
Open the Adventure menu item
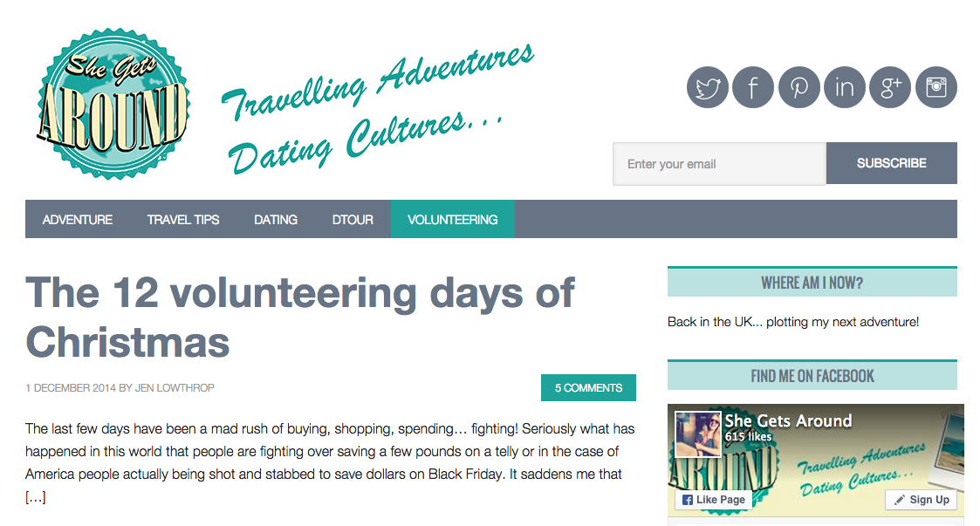pos(78,219)
